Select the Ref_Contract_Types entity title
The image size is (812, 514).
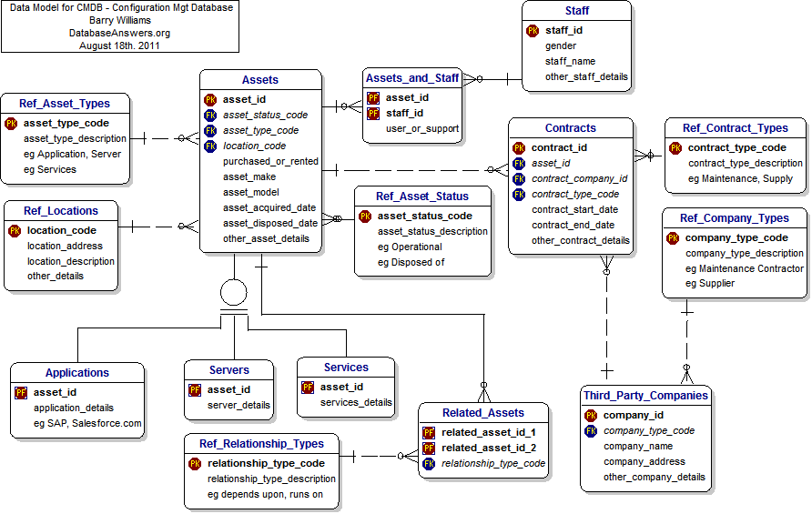pyautogui.click(x=736, y=128)
